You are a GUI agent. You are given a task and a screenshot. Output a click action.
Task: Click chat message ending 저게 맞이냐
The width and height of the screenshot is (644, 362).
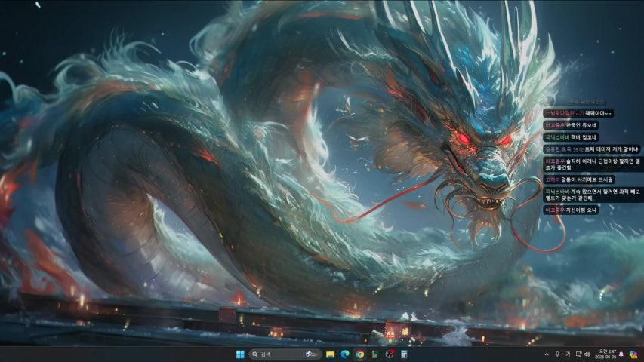point(592,149)
